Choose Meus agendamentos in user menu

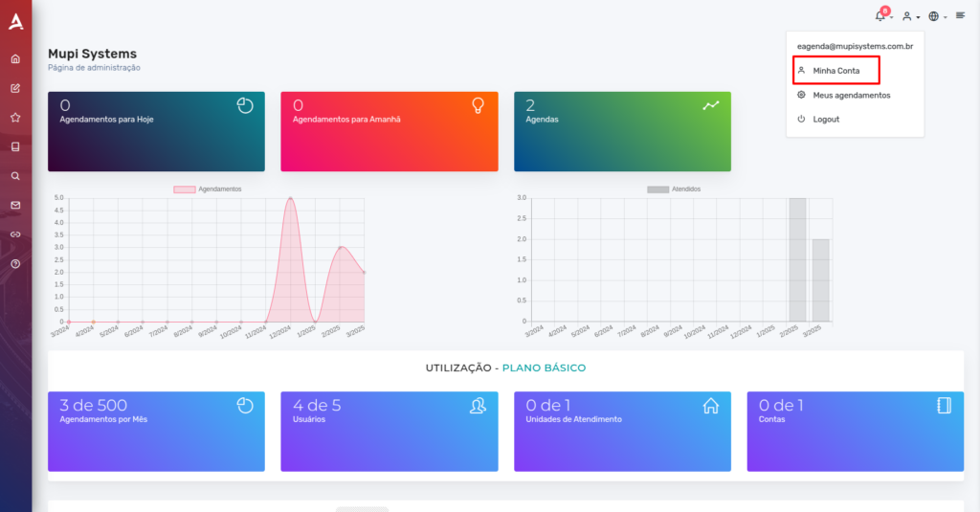(x=851, y=95)
